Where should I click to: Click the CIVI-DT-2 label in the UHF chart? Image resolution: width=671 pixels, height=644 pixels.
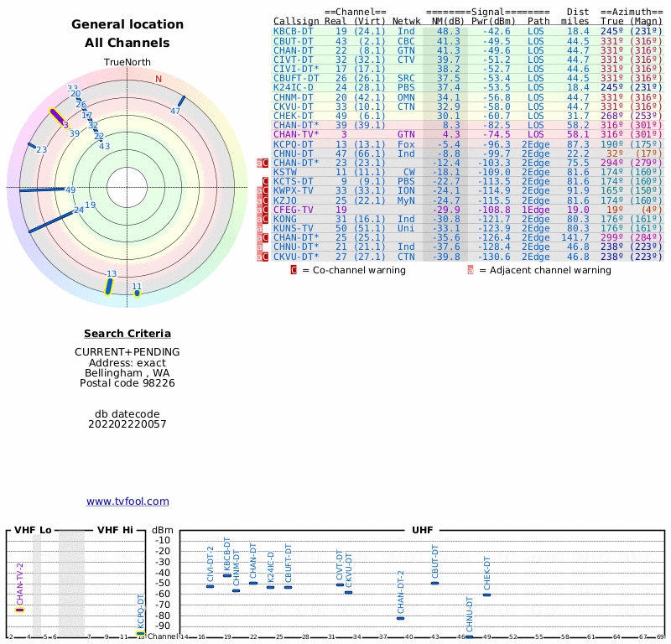[x=211, y=564]
